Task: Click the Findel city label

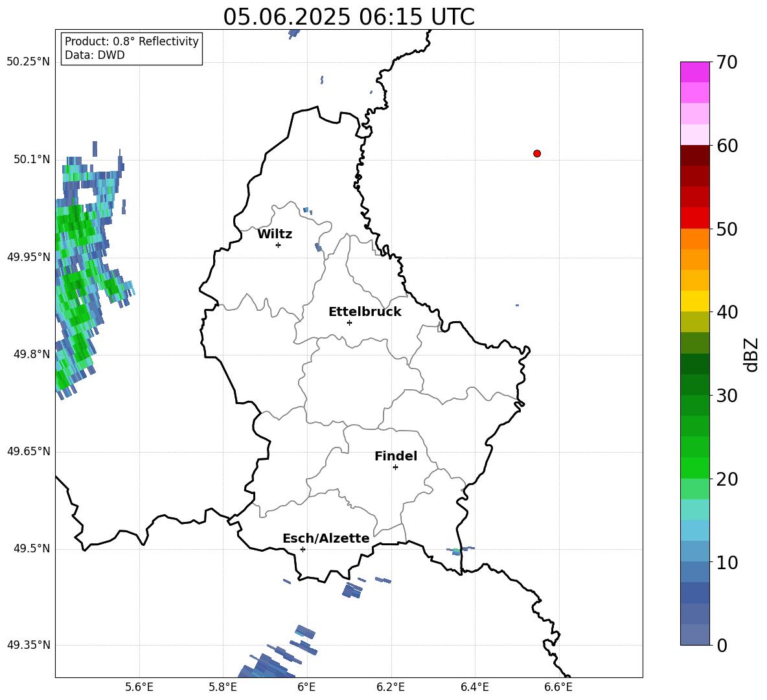Action: pos(396,456)
